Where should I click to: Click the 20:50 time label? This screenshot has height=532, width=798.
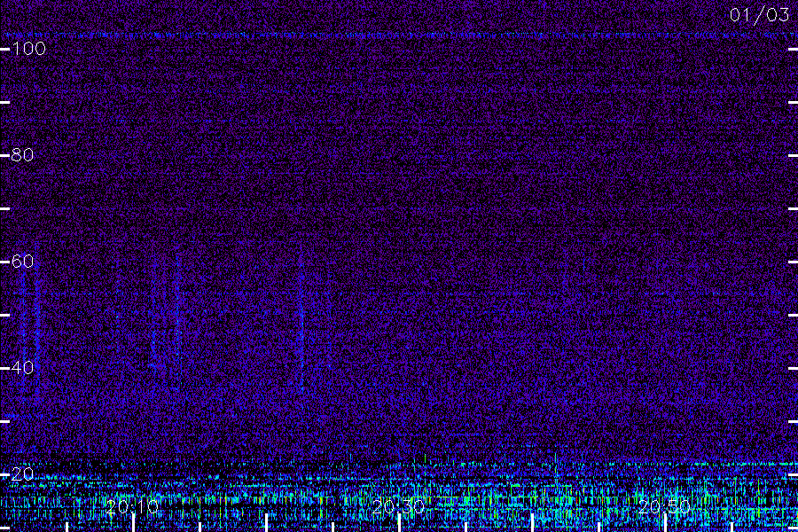(664, 506)
